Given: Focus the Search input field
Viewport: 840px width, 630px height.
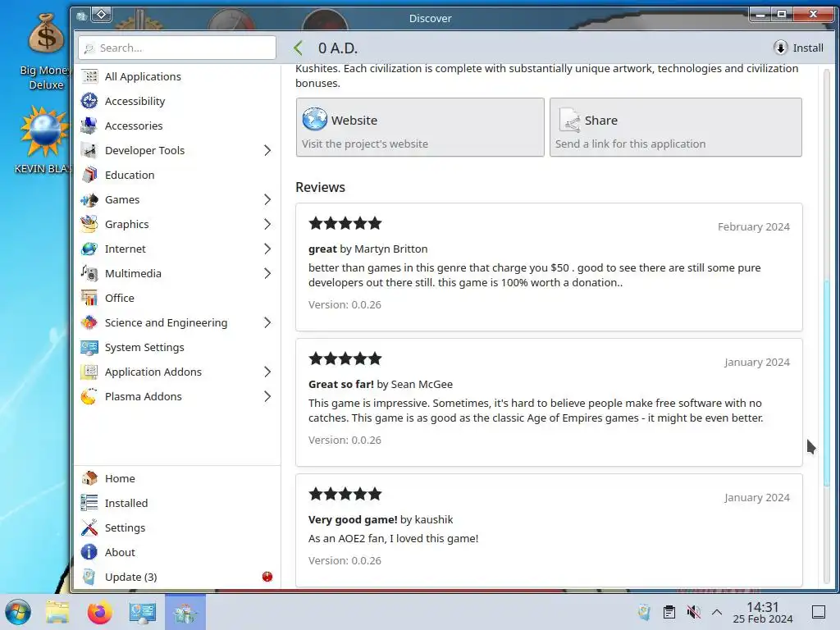Looking at the screenshot, I should pos(177,48).
